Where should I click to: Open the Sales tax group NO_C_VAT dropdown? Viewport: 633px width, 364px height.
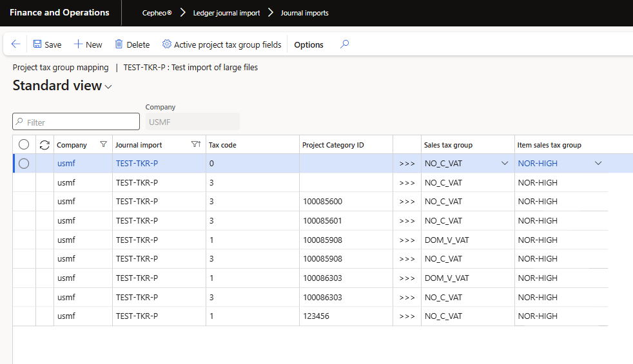pos(505,164)
